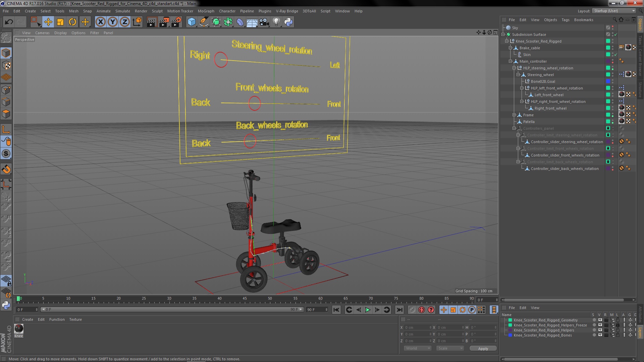The image size is (644, 362).
Task: Open the Simulate menu
Action: (x=123, y=11)
